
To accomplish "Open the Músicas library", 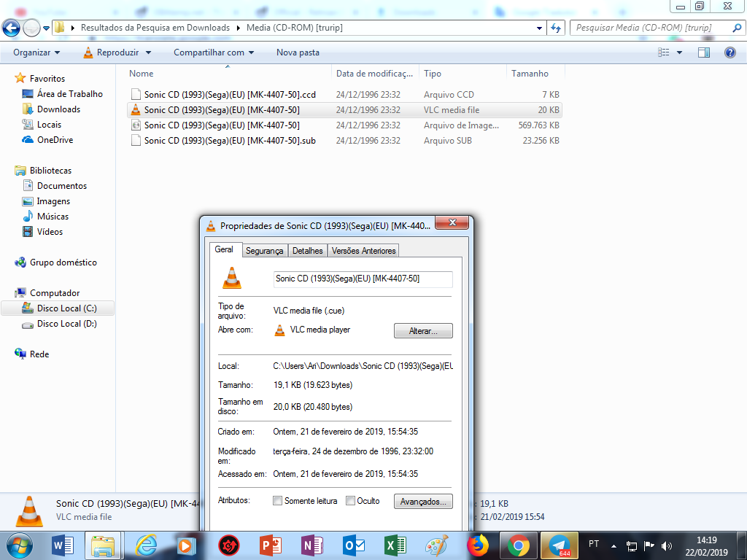I will click(x=53, y=216).
